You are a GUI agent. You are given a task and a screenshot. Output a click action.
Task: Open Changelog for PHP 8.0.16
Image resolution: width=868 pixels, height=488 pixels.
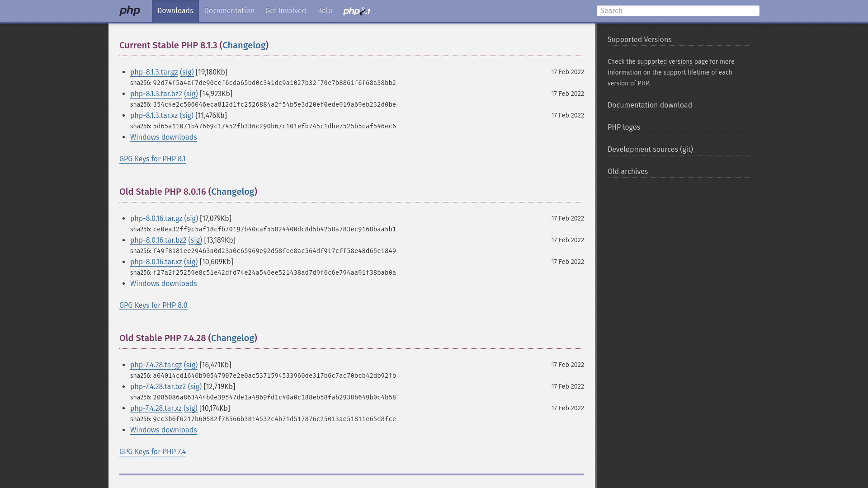pos(233,192)
